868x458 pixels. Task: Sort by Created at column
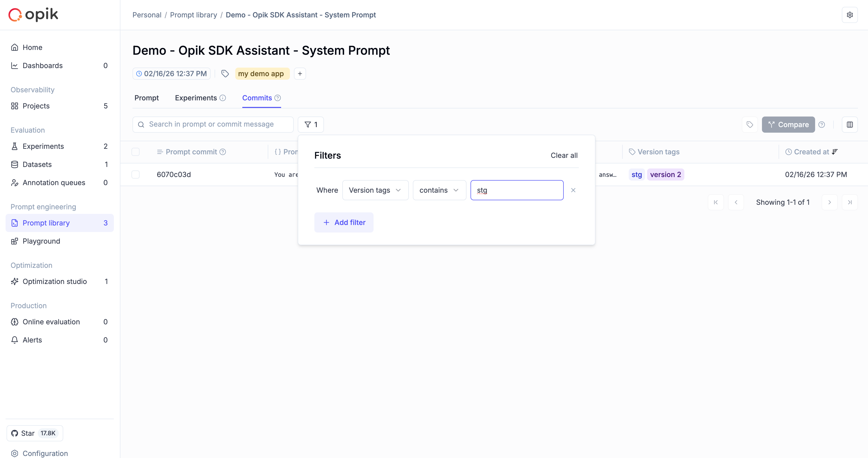tap(811, 152)
